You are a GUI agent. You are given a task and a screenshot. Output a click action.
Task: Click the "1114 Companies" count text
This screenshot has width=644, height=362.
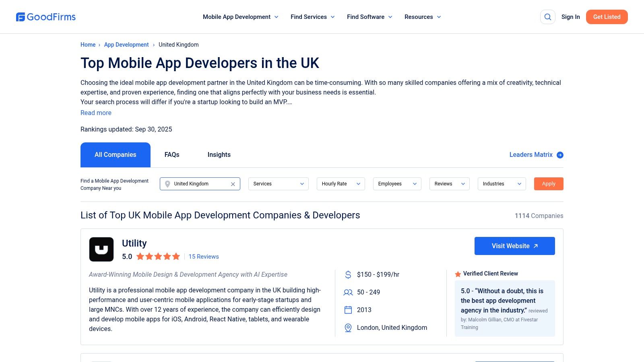(x=539, y=216)
